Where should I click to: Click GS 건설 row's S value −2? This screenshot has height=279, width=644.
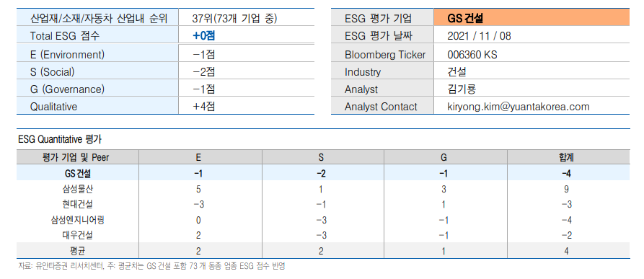(x=321, y=174)
